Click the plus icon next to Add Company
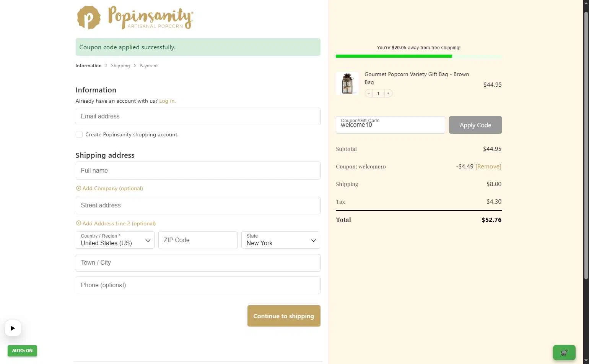The width and height of the screenshot is (589, 364). point(78,188)
